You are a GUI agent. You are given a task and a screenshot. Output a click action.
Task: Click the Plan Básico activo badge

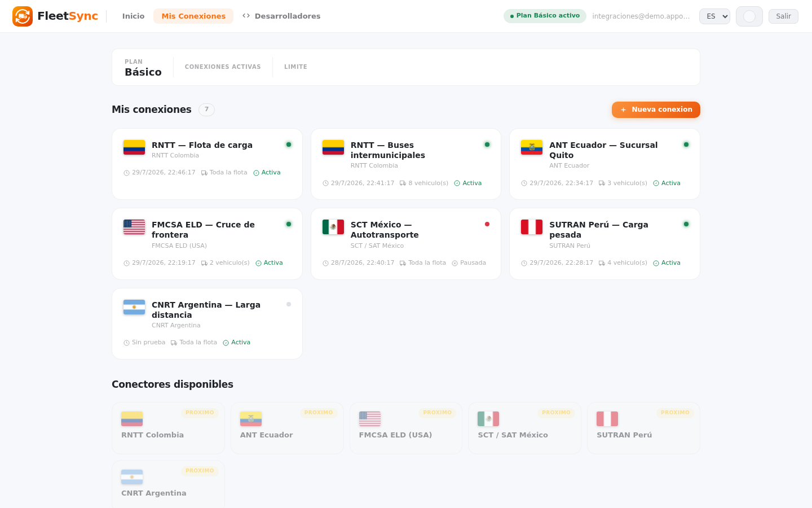point(545,16)
